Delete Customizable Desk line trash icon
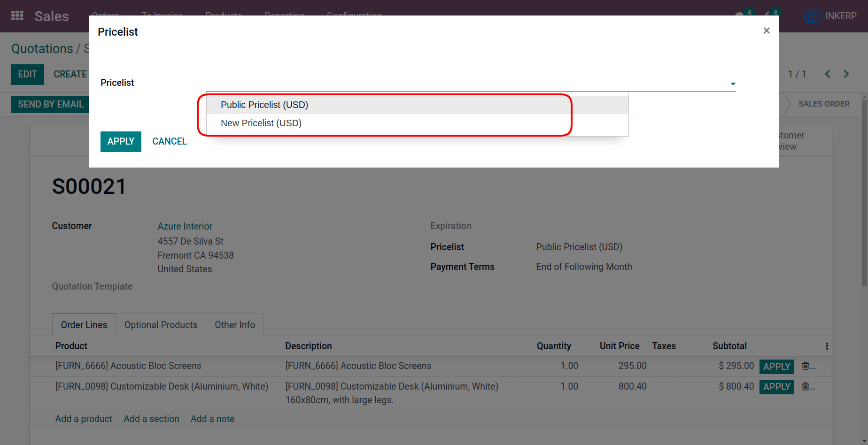 pyautogui.click(x=806, y=386)
